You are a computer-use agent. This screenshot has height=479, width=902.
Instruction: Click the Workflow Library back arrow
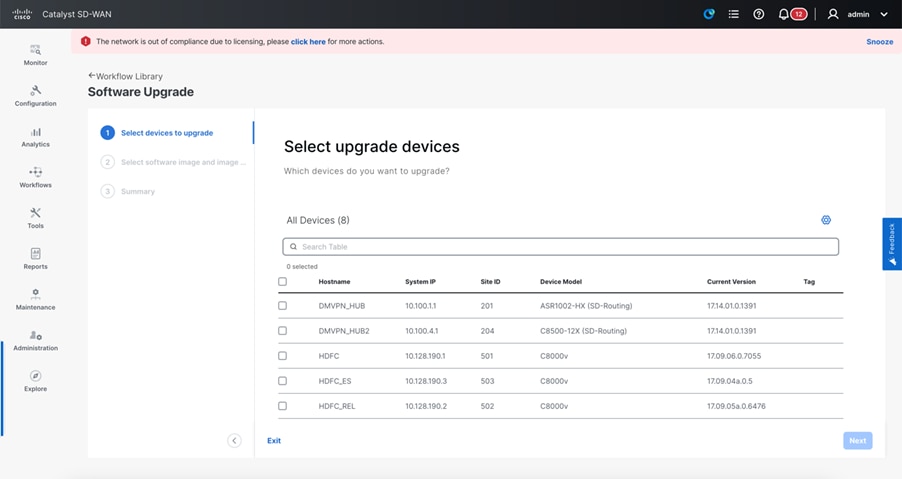click(91, 75)
